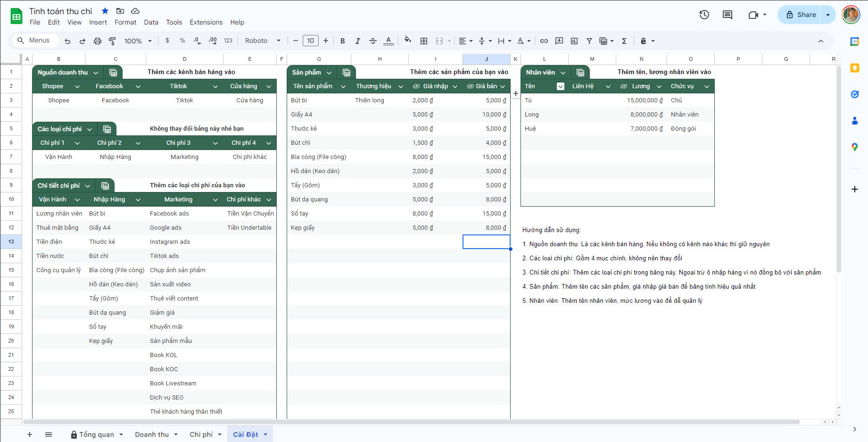Switch to the Doanh thu sheet tab
Screen dimensions: 868x442
tap(152, 434)
